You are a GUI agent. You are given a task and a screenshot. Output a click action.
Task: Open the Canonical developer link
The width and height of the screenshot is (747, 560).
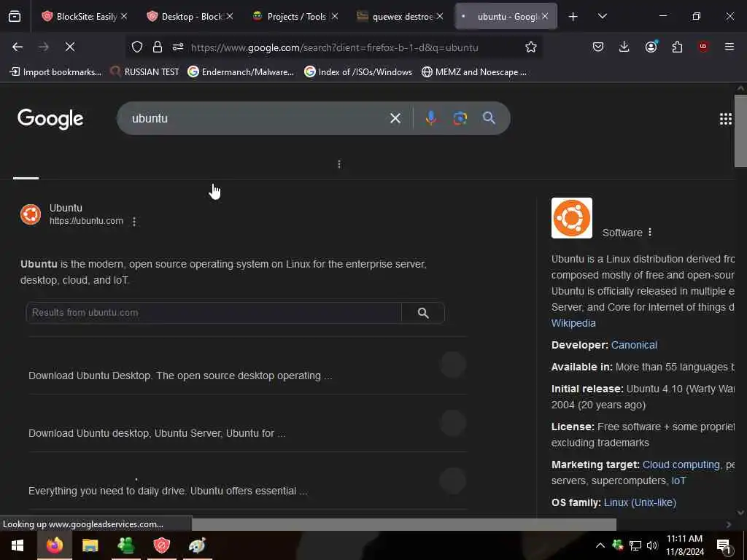tap(634, 345)
